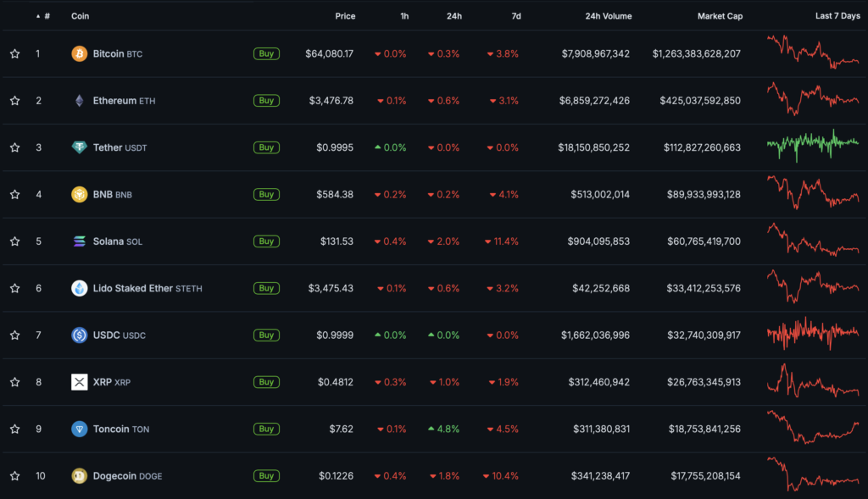Click the Solana logo icon

coord(79,241)
